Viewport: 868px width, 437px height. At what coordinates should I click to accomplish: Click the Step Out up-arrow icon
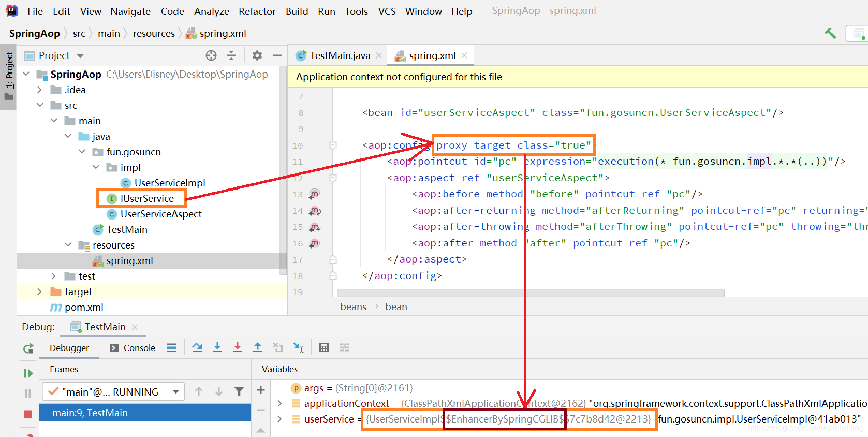(258, 347)
